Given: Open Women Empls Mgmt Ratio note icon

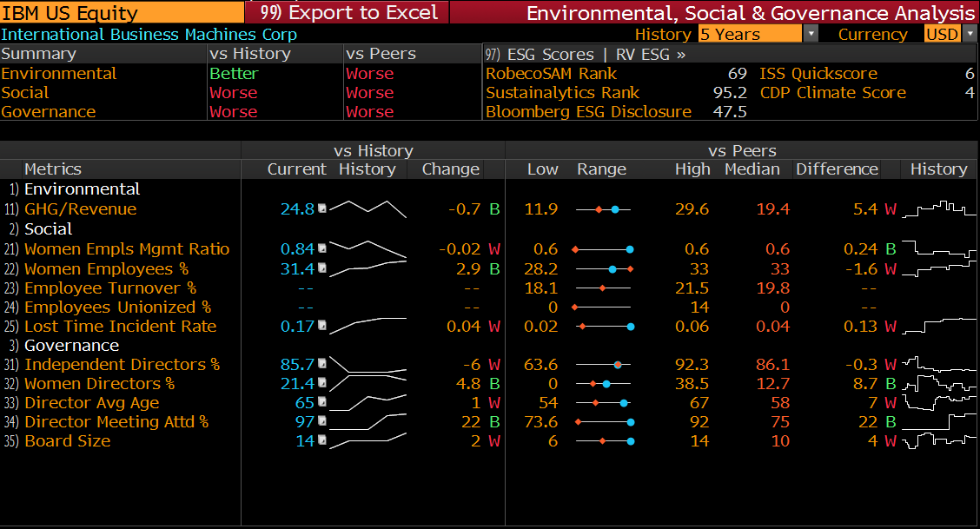Looking at the screenshot, I should pos(322,248).
